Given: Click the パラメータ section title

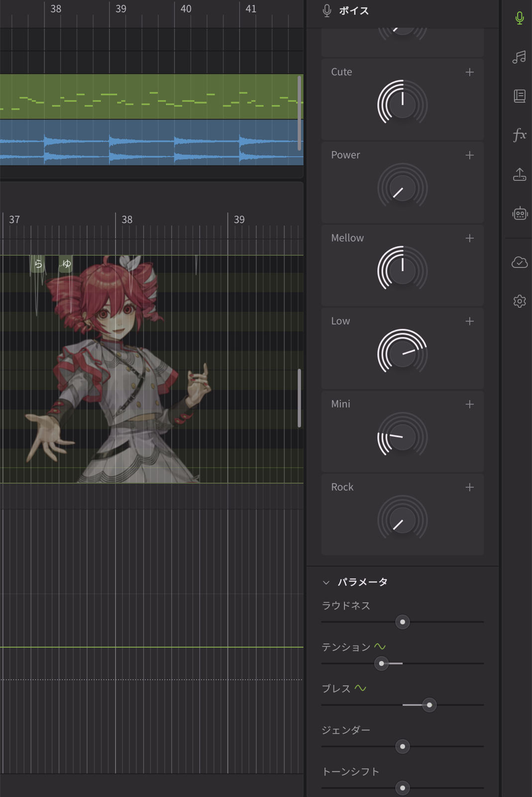Looking at the screenshot, I should pyautogui.click(x=362, y=582).
